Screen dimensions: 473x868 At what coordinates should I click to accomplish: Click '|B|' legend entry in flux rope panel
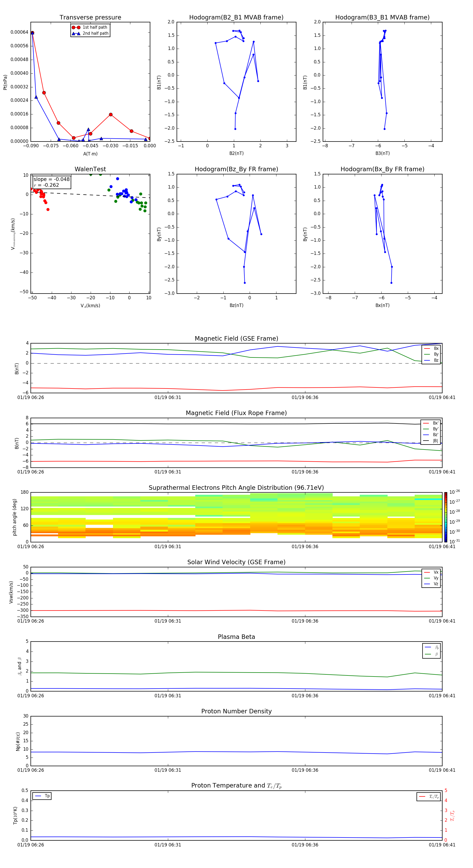click(431, 441)
